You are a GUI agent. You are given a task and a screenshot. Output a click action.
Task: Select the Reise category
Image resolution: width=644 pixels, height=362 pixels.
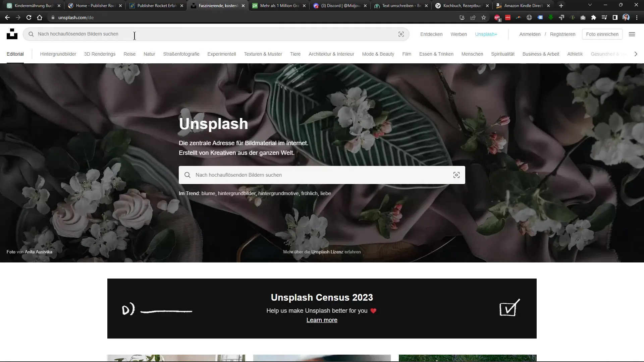[x=129, y=54]
